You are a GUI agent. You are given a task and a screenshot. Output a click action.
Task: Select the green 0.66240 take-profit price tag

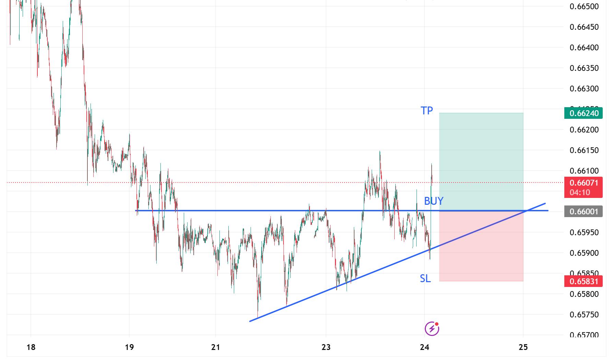(583, 113)
